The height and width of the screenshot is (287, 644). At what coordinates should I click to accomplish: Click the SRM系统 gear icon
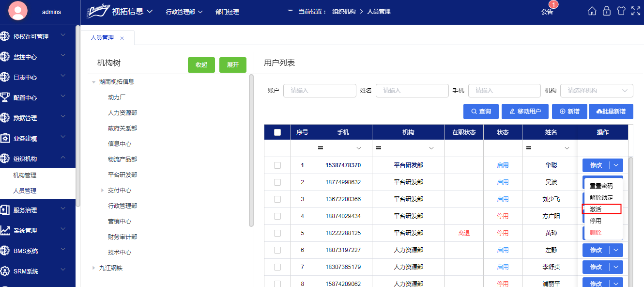pos(5,271)
